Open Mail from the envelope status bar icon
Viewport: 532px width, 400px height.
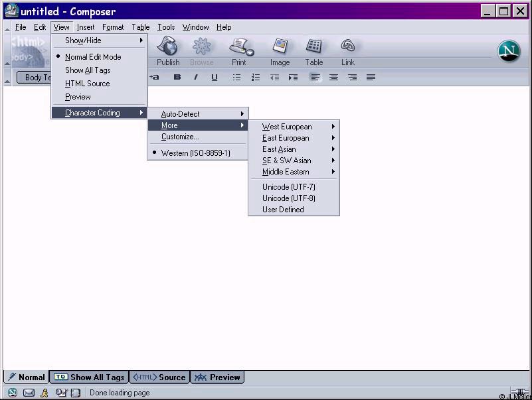point(29,393)
